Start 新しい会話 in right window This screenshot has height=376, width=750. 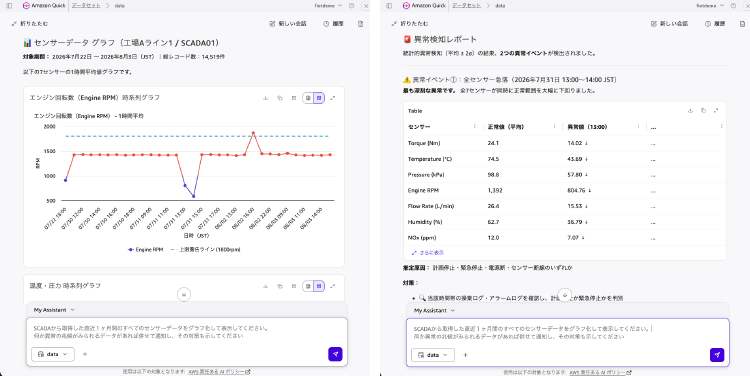point(669,23)
